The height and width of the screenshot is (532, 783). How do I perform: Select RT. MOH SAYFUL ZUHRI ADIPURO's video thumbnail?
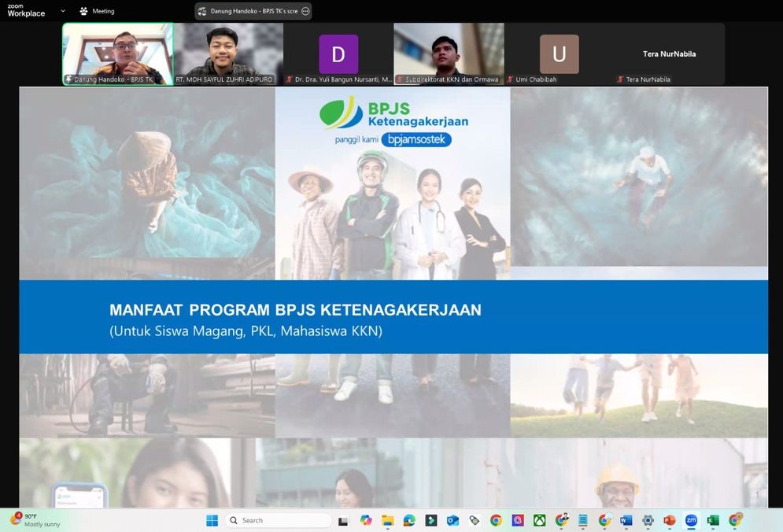pos(229,54)
